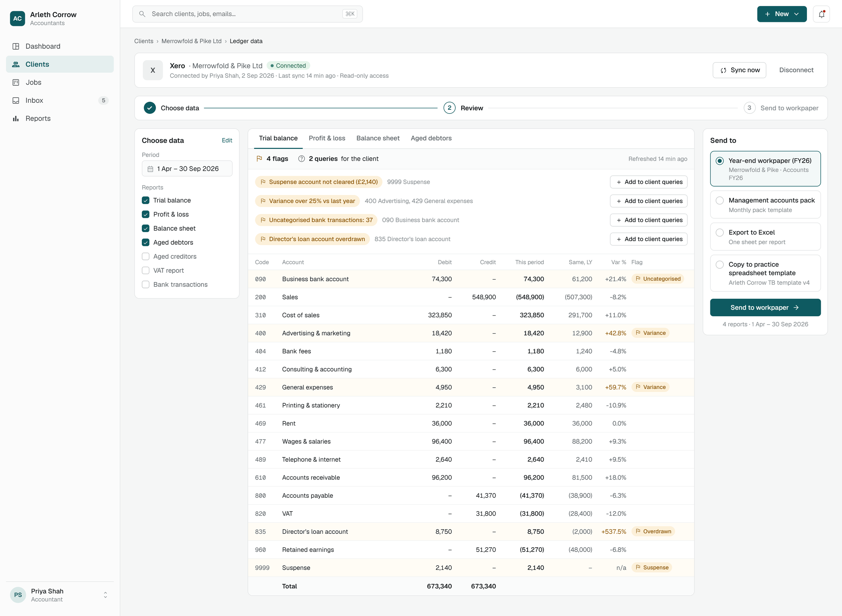842x616 pixels.
Task: Click the Disconnect button
Action: coord(796,70)
